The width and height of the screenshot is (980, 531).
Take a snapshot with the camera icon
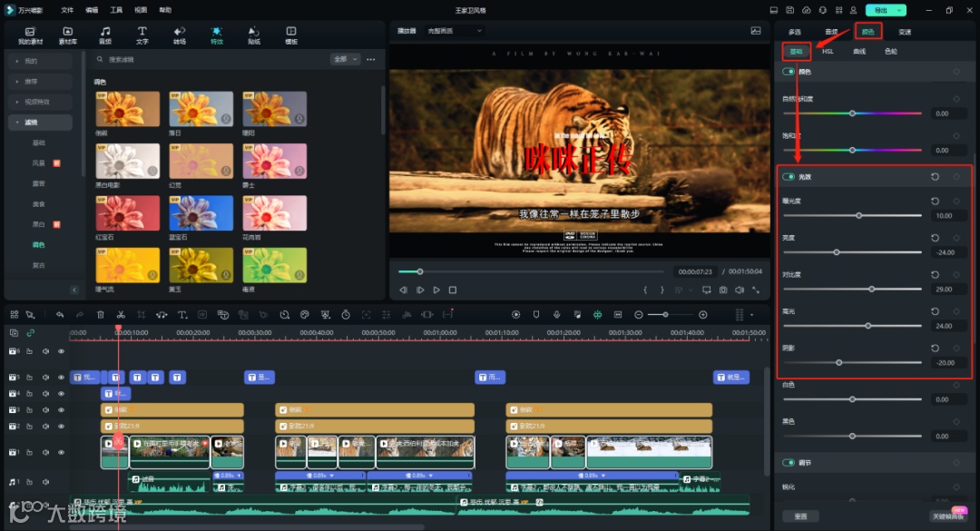[723, 290]
